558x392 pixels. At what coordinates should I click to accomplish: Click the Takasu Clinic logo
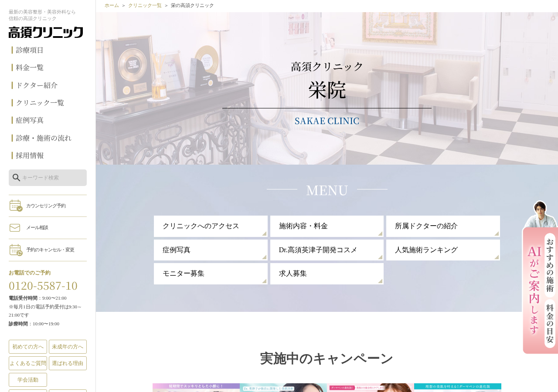click(46, 32)
